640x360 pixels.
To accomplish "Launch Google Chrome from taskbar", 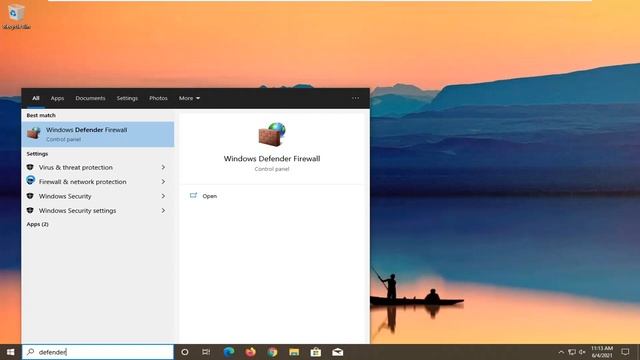I will [x=272, y=352].
